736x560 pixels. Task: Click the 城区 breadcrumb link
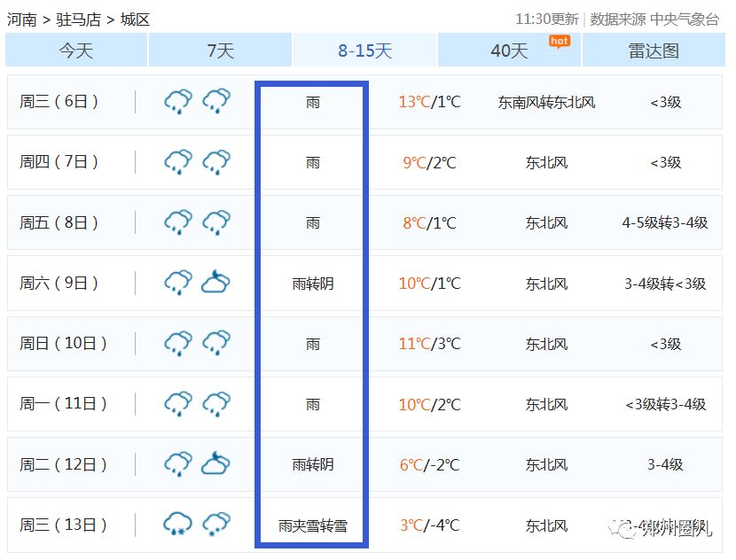[x=135, y=19]
